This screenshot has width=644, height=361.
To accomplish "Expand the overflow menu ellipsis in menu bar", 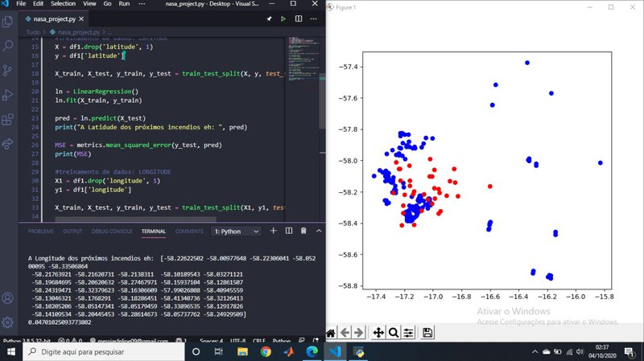I will pyautogui.click(x=142, y=4).
